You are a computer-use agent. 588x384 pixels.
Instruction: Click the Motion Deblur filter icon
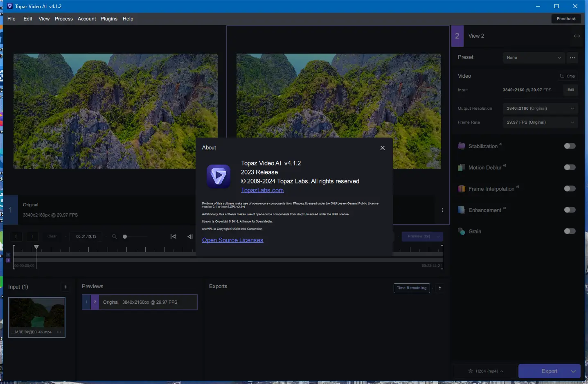462,167
